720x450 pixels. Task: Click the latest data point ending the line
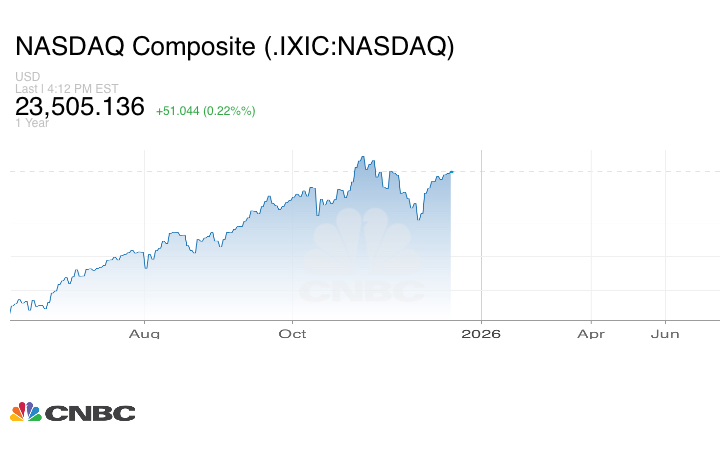452,172
